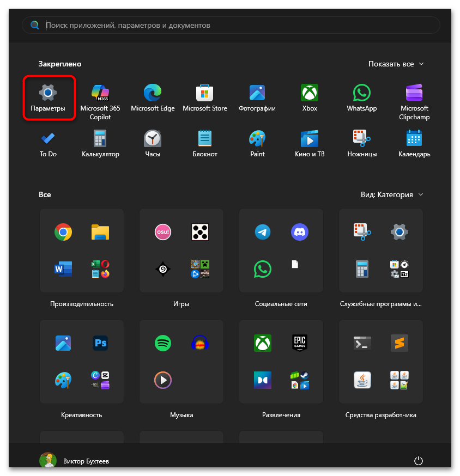Expand more apps in Креативность group

tap(100, 380)
